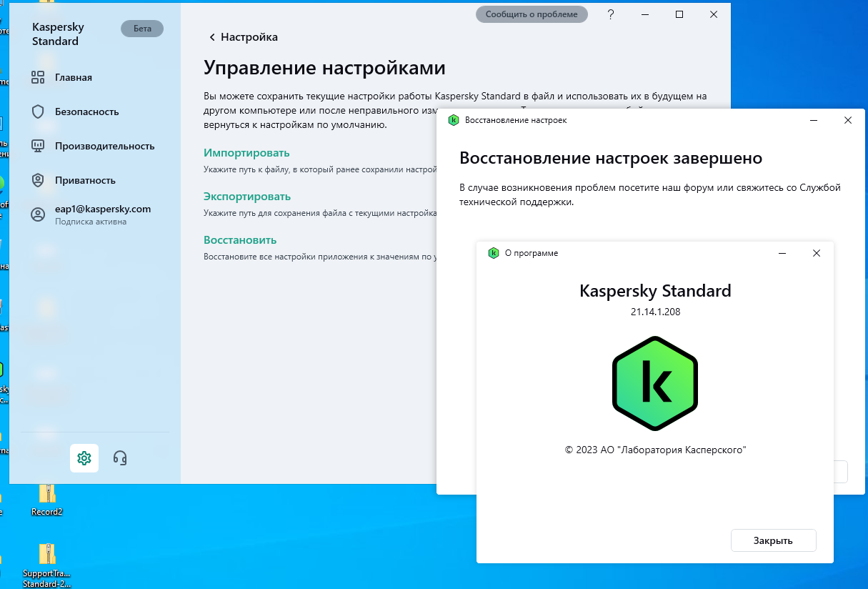
Task: Click the Производительность monitor icon
Action: pyautogui.click(x=38, y=146)
